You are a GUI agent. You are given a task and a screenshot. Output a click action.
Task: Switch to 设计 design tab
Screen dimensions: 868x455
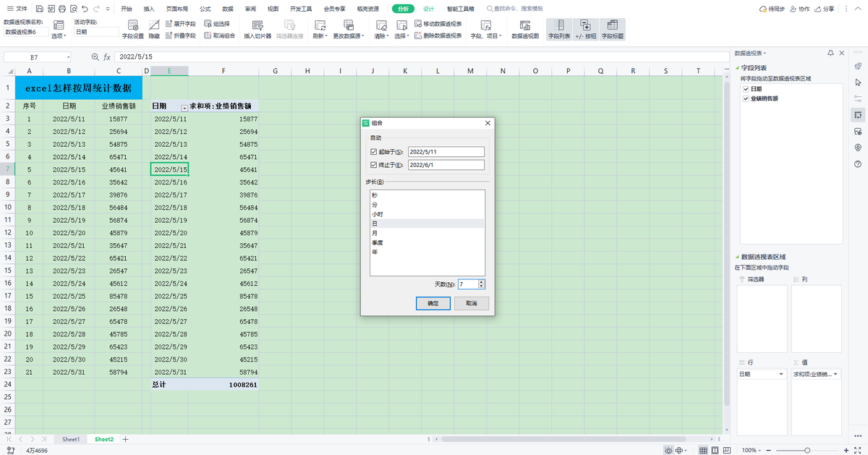point(428,9)
